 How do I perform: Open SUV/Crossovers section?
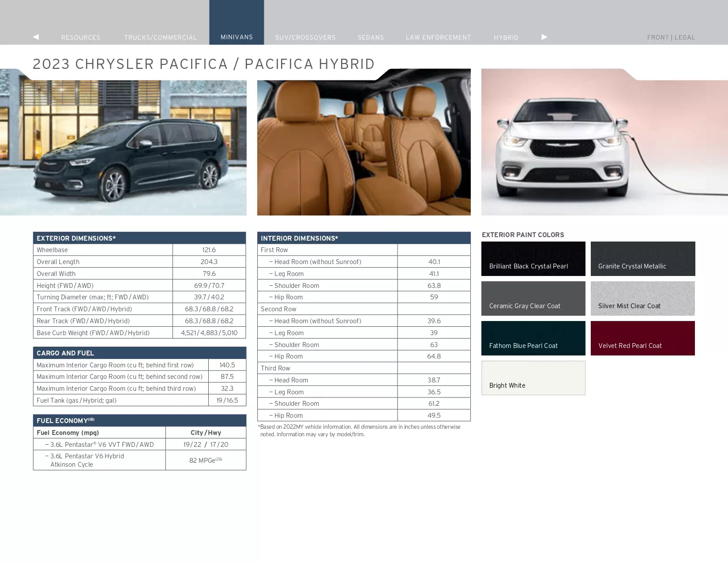(x=305, y=38)
